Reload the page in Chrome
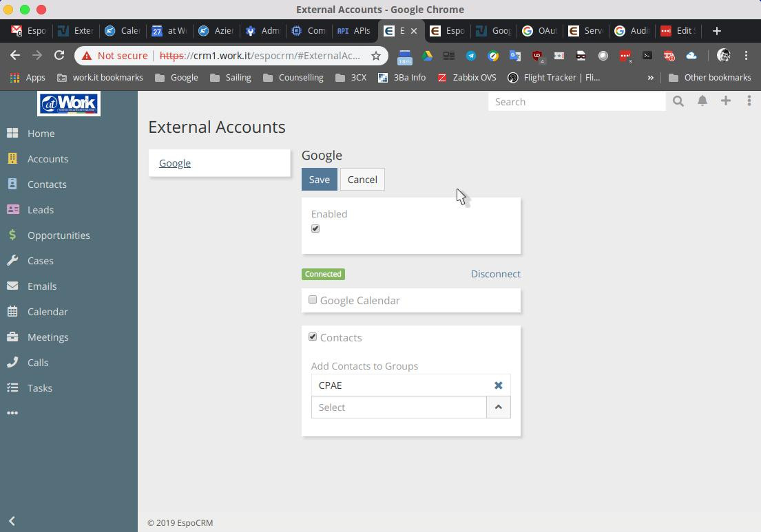 (x=59, y=55)
